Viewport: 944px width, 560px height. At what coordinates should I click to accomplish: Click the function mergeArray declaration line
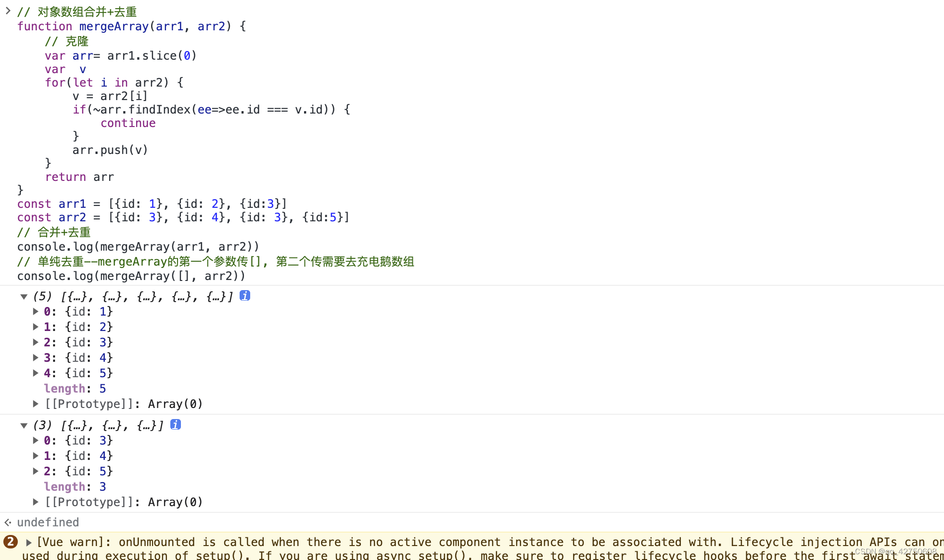coord(132,26)
